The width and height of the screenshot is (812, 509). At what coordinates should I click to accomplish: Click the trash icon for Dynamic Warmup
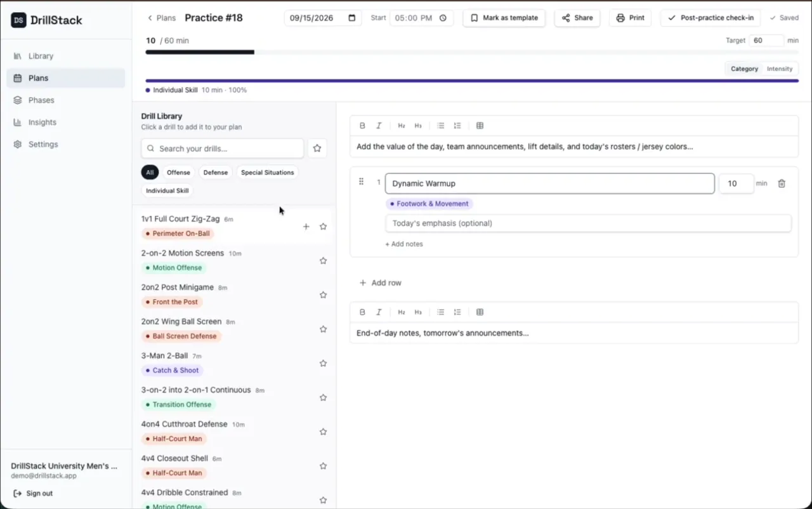pos(782,183)
